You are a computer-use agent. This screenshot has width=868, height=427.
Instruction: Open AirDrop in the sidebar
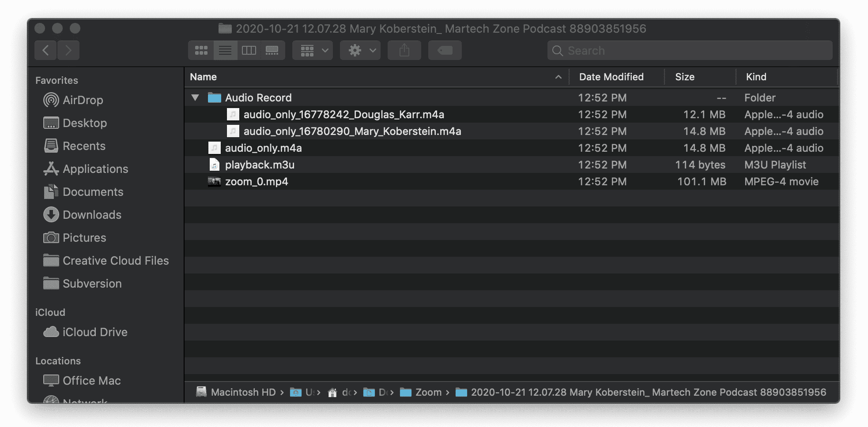click(83, 100)
